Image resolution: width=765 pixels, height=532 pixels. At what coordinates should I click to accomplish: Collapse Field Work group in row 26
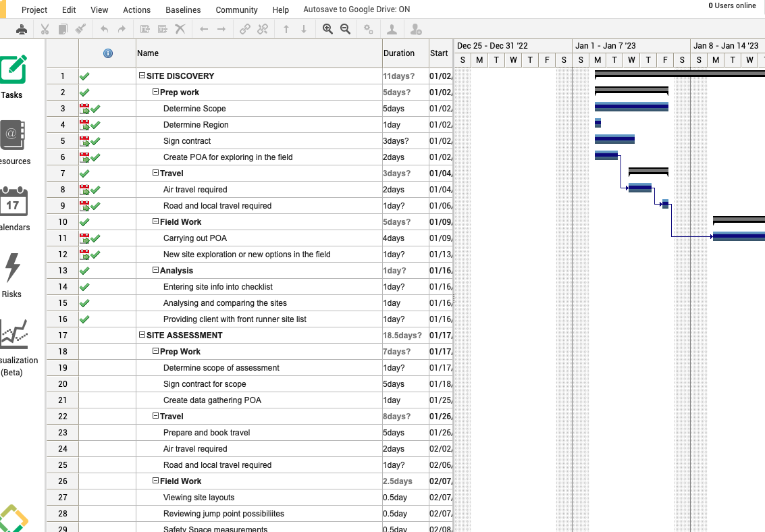(x=156, y=481)
